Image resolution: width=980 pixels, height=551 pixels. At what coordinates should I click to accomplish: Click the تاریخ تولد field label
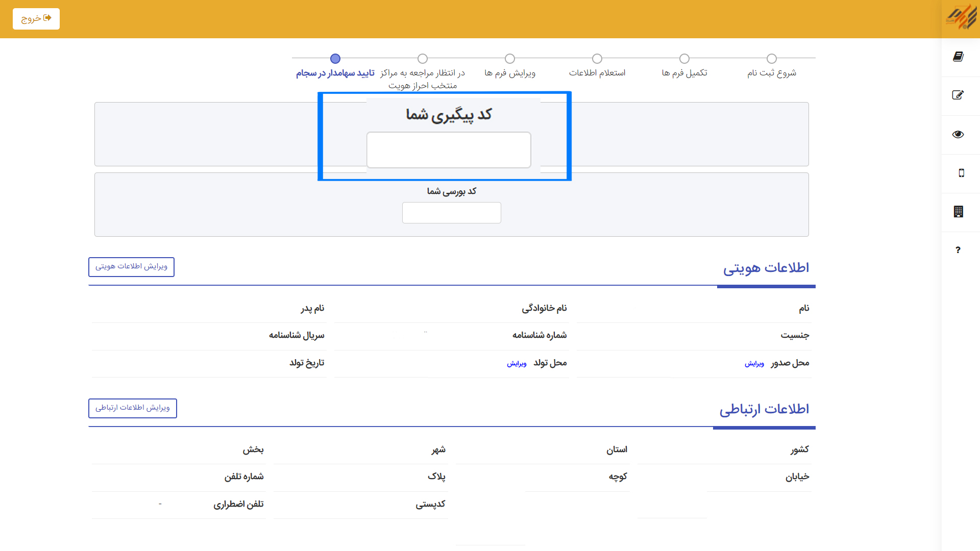click(x=307, y=363)
